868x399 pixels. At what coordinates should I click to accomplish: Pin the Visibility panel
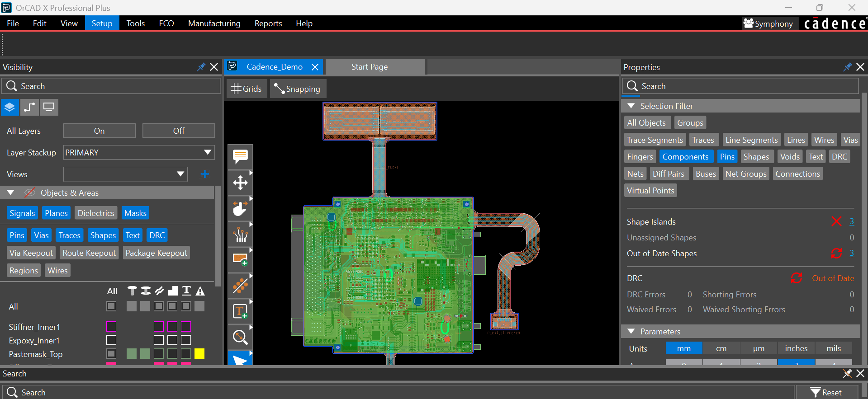tap(201, 67)
